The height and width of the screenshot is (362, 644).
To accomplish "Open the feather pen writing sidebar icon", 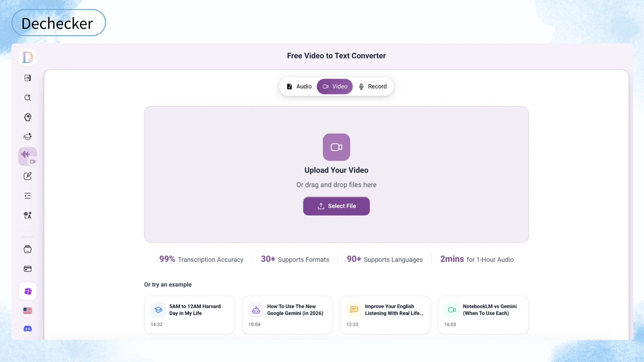I will click(28, 176).
